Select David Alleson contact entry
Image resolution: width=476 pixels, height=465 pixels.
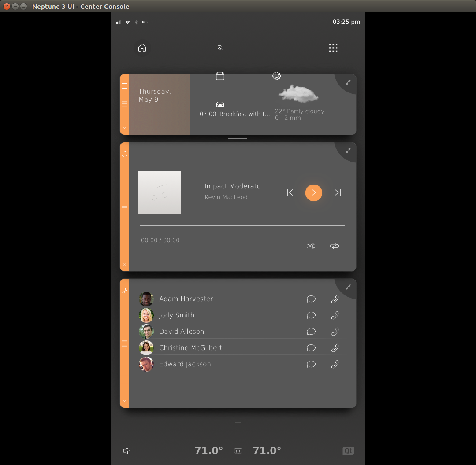click(x=182, y=332)
